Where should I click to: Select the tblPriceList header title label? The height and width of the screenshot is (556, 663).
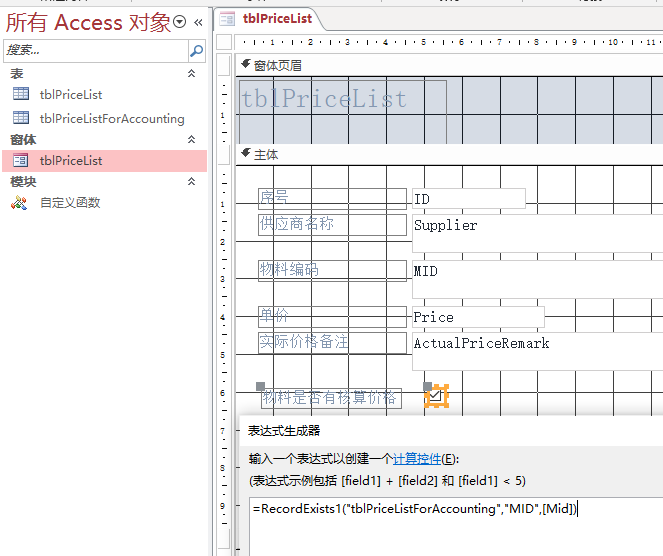[343, 112]
